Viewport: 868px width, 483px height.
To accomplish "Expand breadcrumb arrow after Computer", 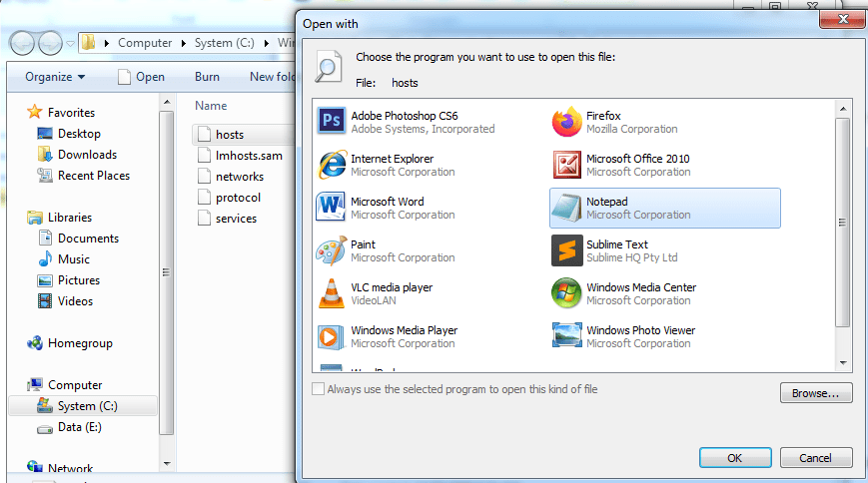I will tap(183, 43).
